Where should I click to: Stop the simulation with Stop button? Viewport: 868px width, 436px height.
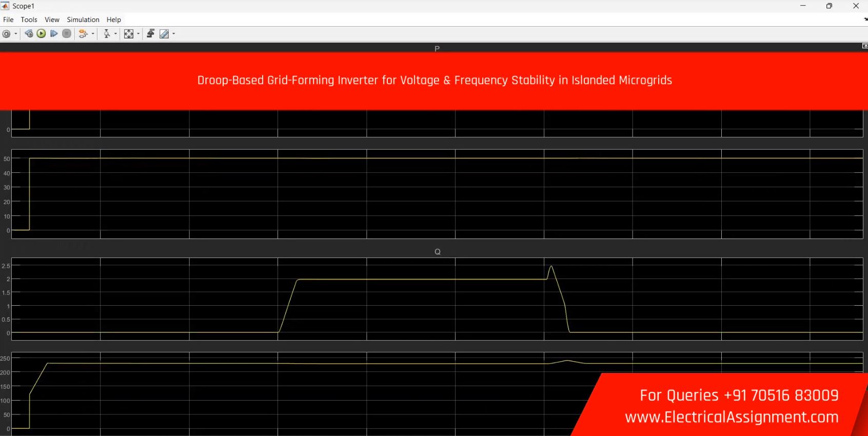pyautogui.click(x=67, y=34)
